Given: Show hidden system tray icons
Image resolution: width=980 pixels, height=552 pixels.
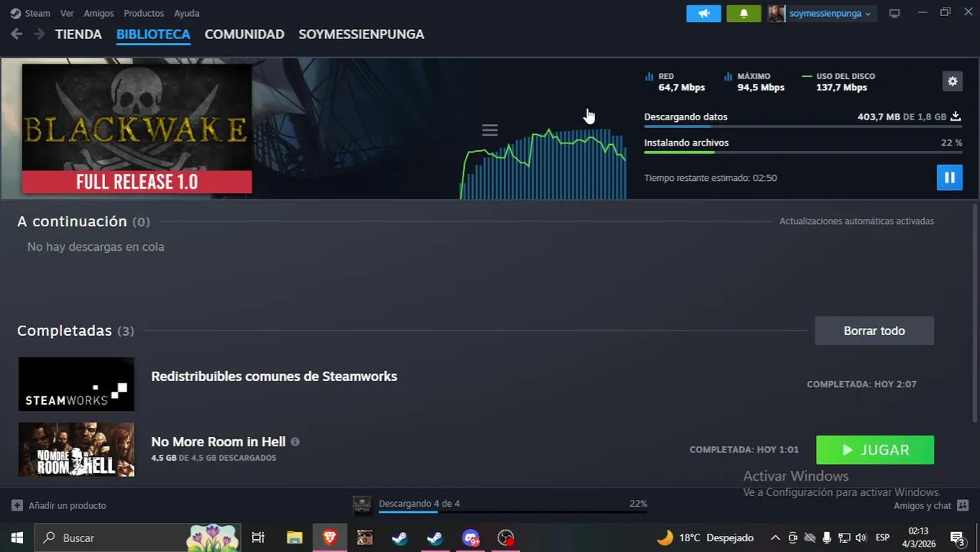Looking at the screenshot, I should click(775, 537).
